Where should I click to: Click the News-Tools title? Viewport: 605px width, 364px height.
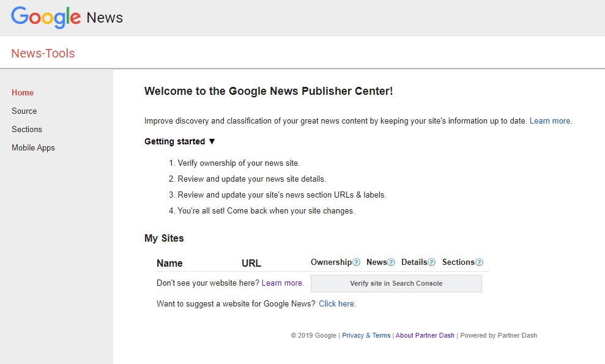click(x=43, y=53)
